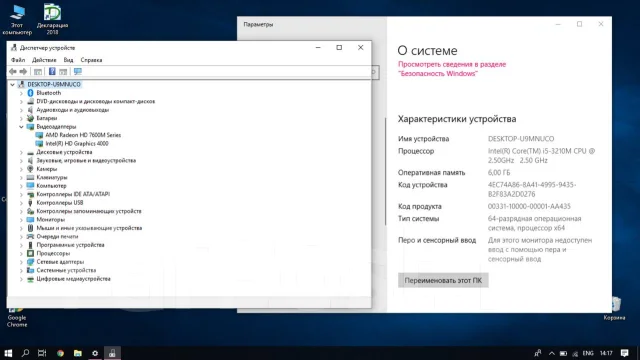Select the Программные устройства row text
640x360 pixels.
70,245
